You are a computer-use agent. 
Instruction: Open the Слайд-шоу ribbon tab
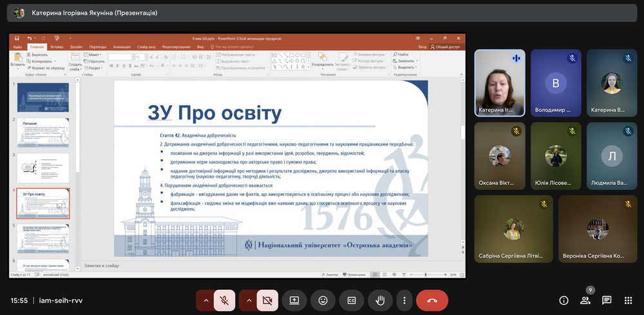tap(146, 47)
